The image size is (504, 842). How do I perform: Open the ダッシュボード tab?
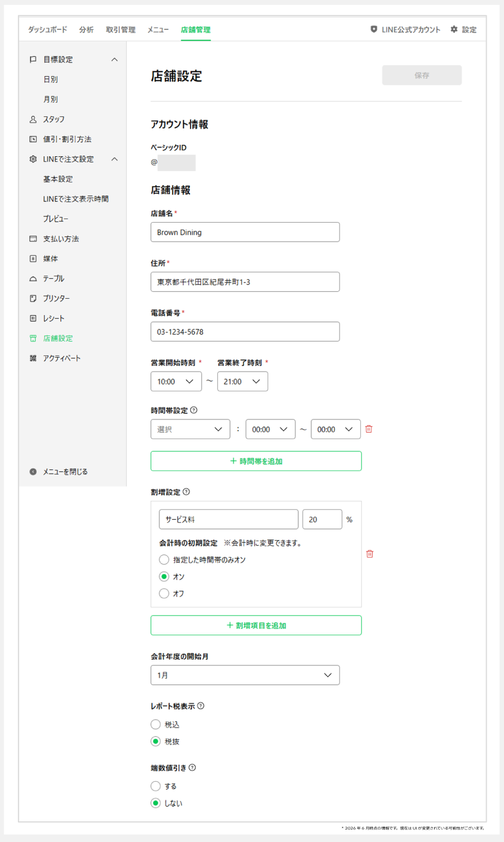(x=48, y=29)
